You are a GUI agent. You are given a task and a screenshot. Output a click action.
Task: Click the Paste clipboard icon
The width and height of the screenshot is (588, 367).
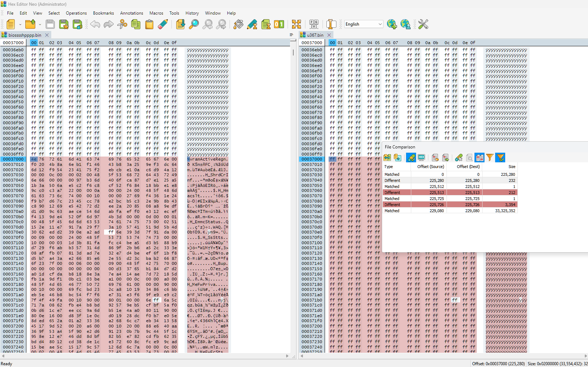tap(149, 24)
